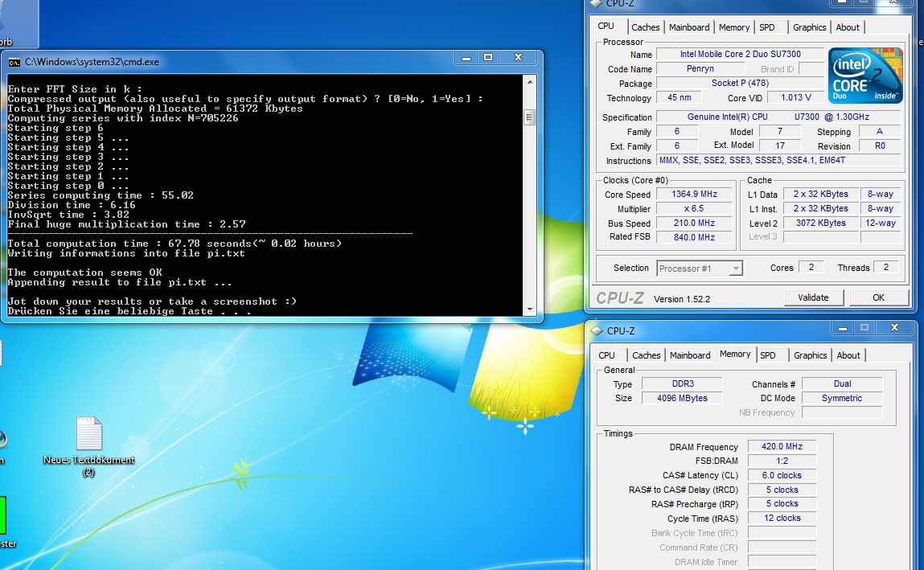
Task: Click the Ext. Model value 17
Action: [x=780, y=146]
